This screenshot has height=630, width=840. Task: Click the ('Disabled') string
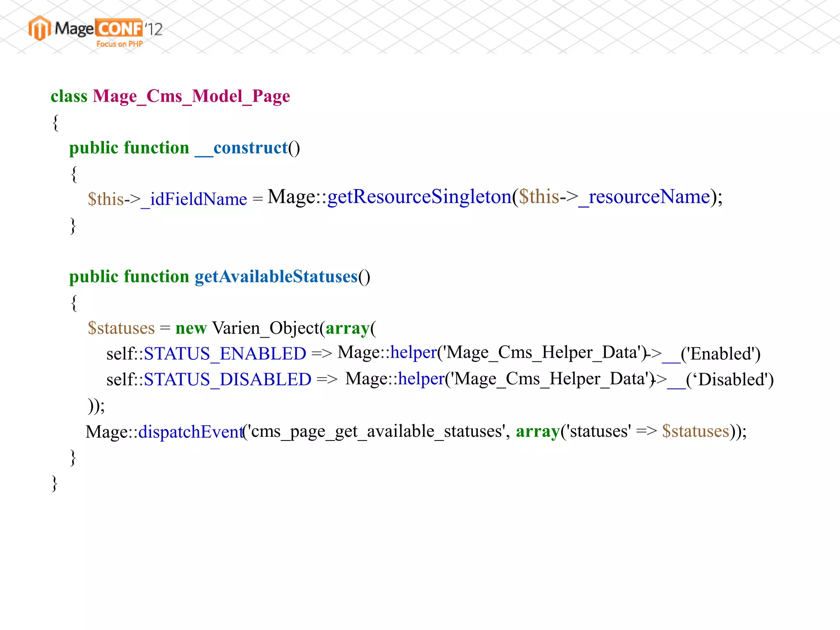pos(730,380)
